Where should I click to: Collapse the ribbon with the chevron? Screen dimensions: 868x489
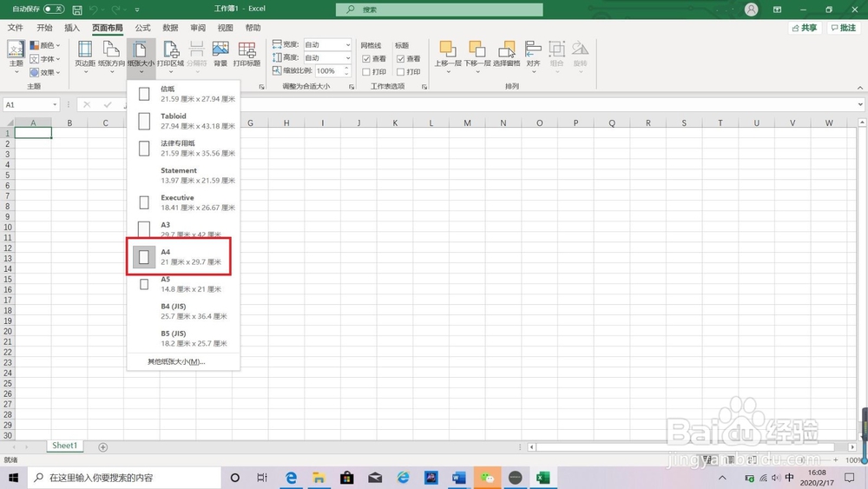click(859, 88)
